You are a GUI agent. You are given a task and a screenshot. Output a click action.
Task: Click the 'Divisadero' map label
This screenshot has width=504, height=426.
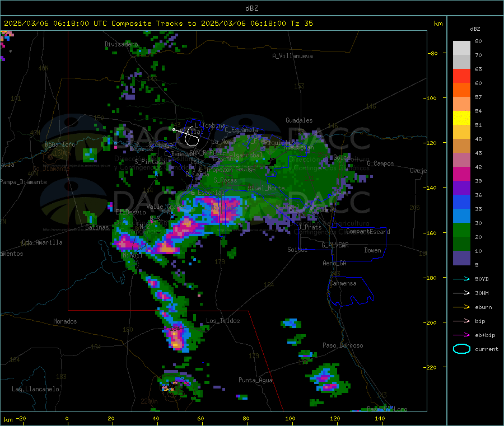[121, 44]
